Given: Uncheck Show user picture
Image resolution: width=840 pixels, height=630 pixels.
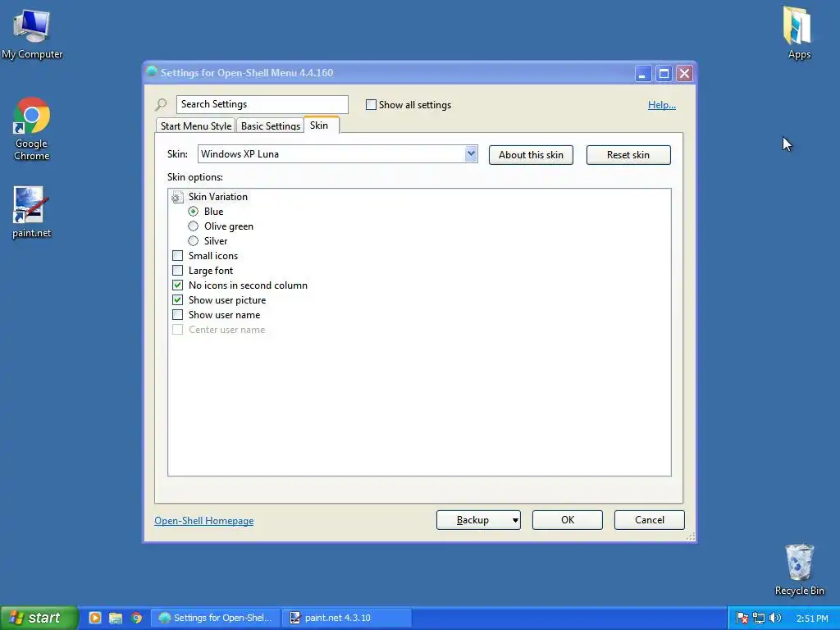Looking at the screenshot, I should [177, 300].
